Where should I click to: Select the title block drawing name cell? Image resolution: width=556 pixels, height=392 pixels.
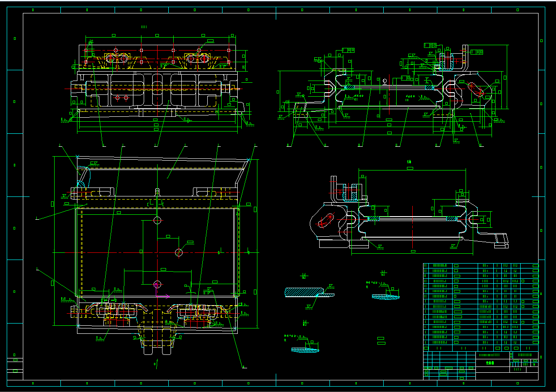[492, 364]
